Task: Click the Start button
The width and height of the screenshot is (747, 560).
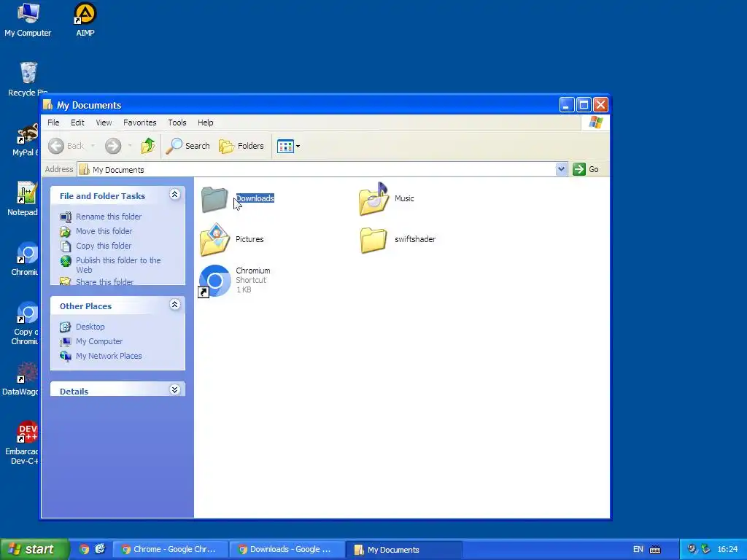Action: tap(34, 549)
